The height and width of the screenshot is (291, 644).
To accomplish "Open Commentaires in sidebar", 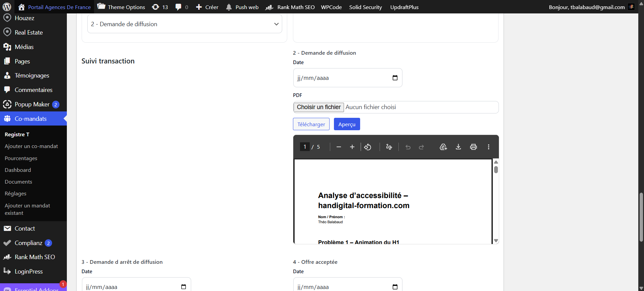I will click(x=33, y=90).
